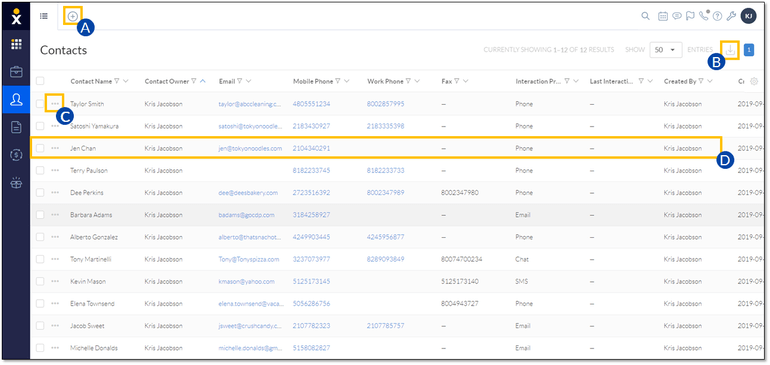Open Jen Chan row ellipsis menu
The image size is (770, 365).
point(55,148)
